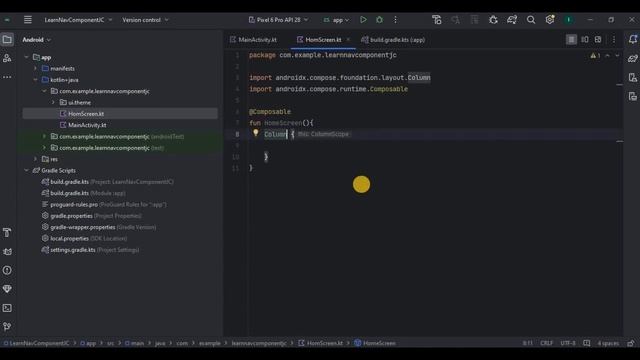640x360 pixels.
Task: Expand the ui.theme package
Action: point(53,102)
